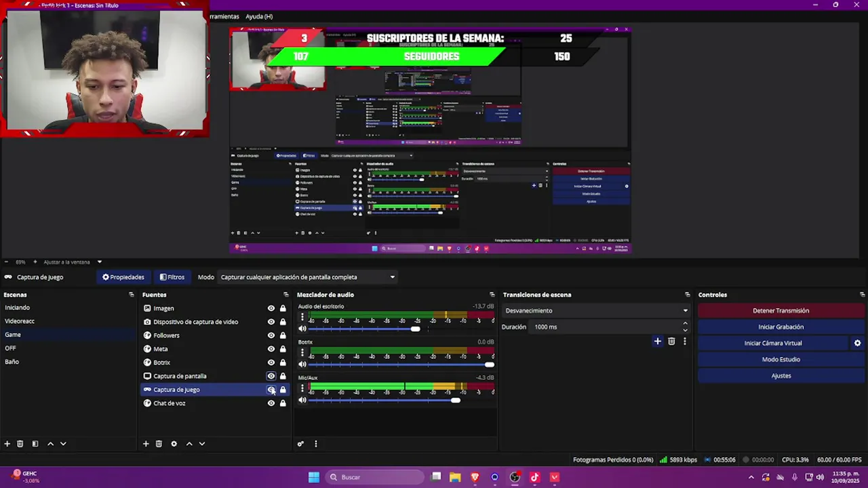The height and width of the screenshot is (488, 868).
Task: Move source down in Fuentes toolbar
Action: point(202,444)
